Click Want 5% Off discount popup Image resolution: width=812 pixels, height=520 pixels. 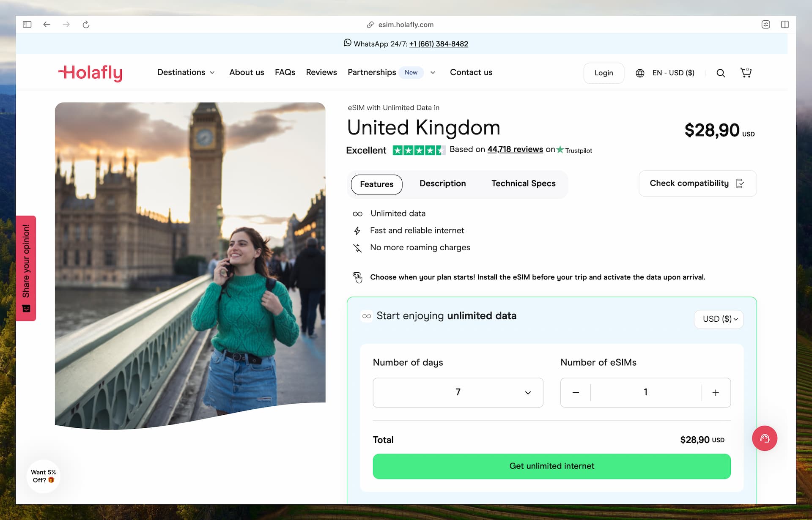(43, 476)
